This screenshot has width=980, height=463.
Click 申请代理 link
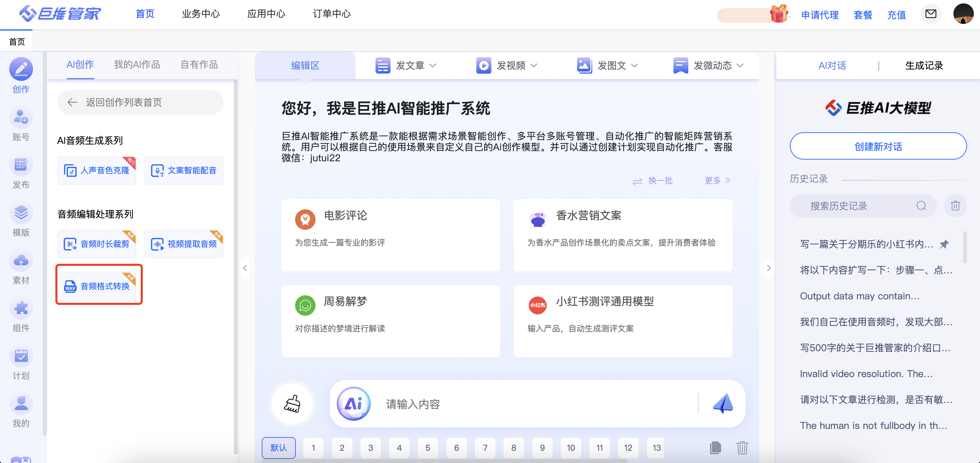(820, 15)
